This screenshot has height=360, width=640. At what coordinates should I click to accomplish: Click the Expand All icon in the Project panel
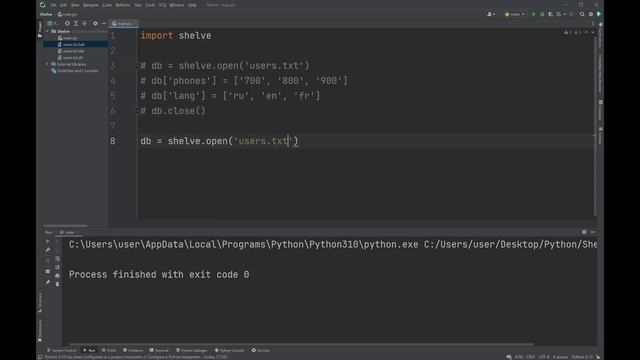[x=76, y=24]
